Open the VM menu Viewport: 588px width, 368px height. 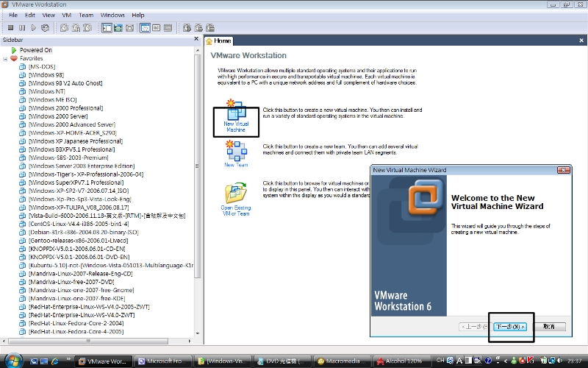[67, 15]
